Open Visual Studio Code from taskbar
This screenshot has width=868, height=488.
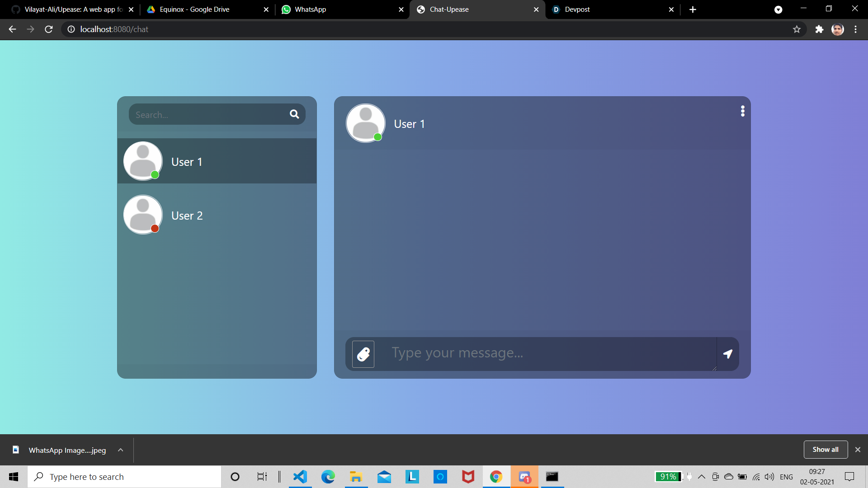click(x=300, y=477)
